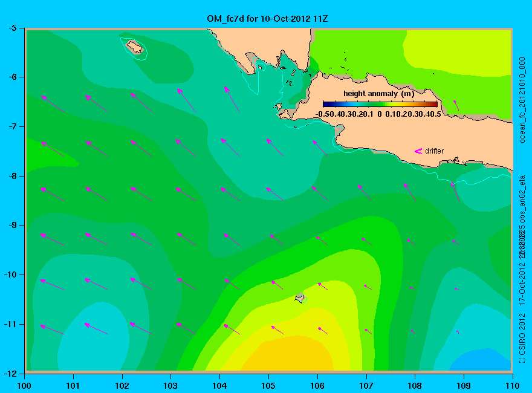532x393 pixels.
Task: Click latitude axis label -12
Action: pos(10,374)
